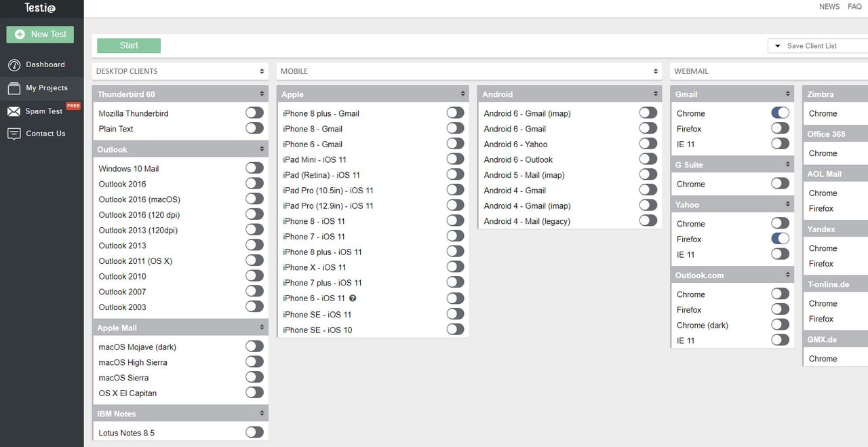Enable the Outlook.com Chrome (dark) switch
Image resolution: width=868 pixels, height=447 pixels.
coord(780,325)
